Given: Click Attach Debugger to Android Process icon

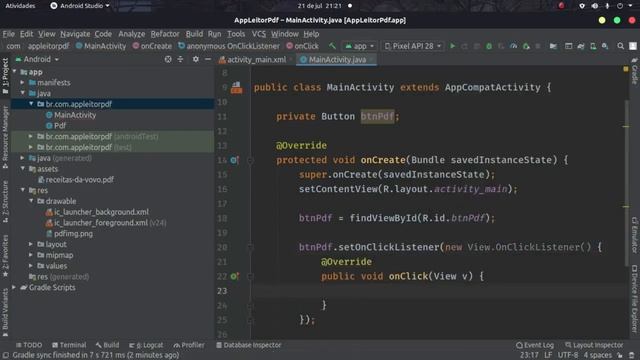Looking at the screenshot, I should tap(526, 46).
